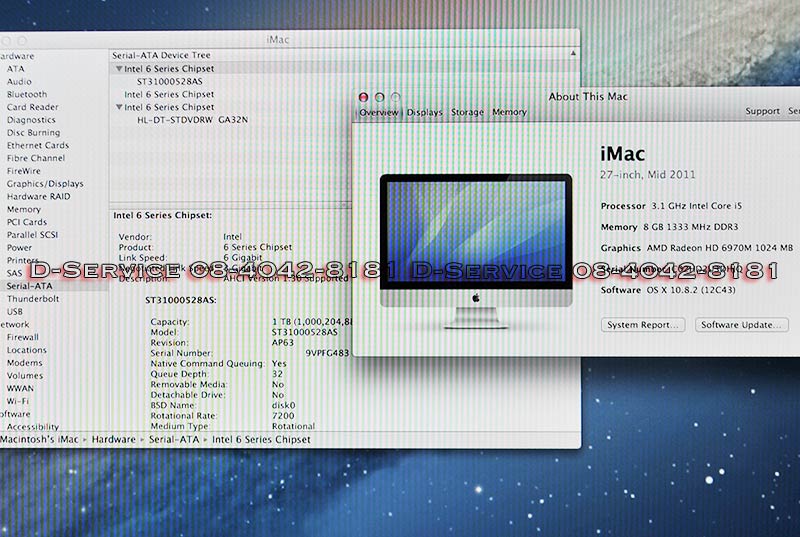Click Software Update button
Viewport: 800px width, 537px height.
pos(741,324)
